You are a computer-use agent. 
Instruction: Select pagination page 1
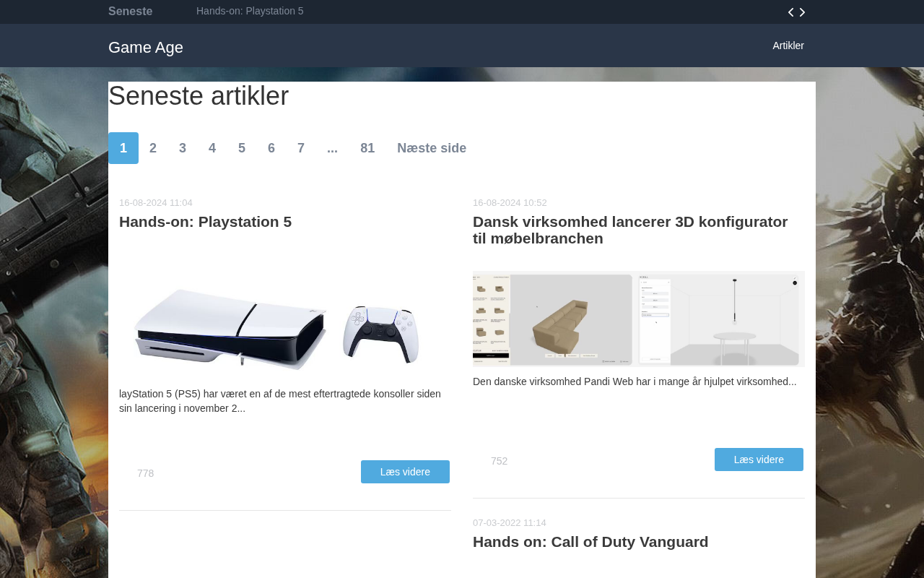coord(123,148)
